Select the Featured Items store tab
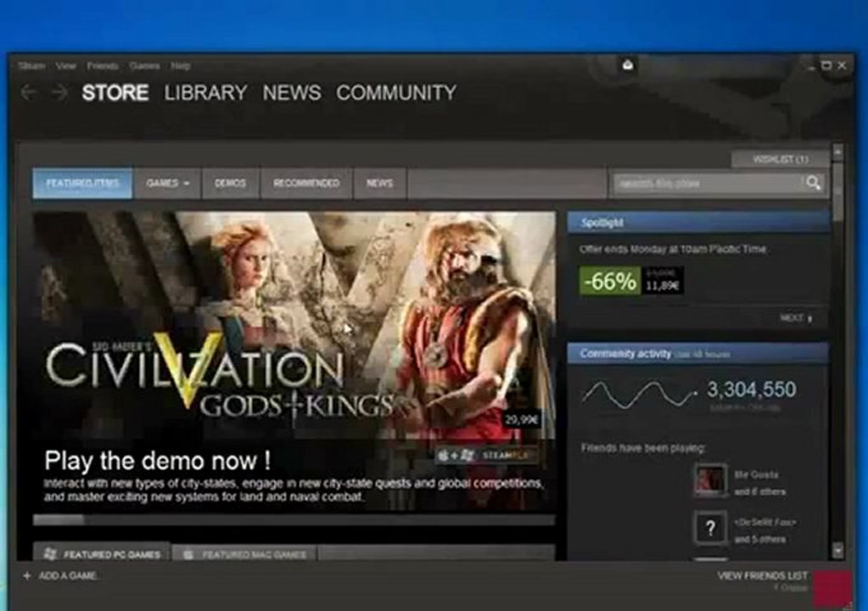The image size is (868, 611). click(x=82, y=183)
